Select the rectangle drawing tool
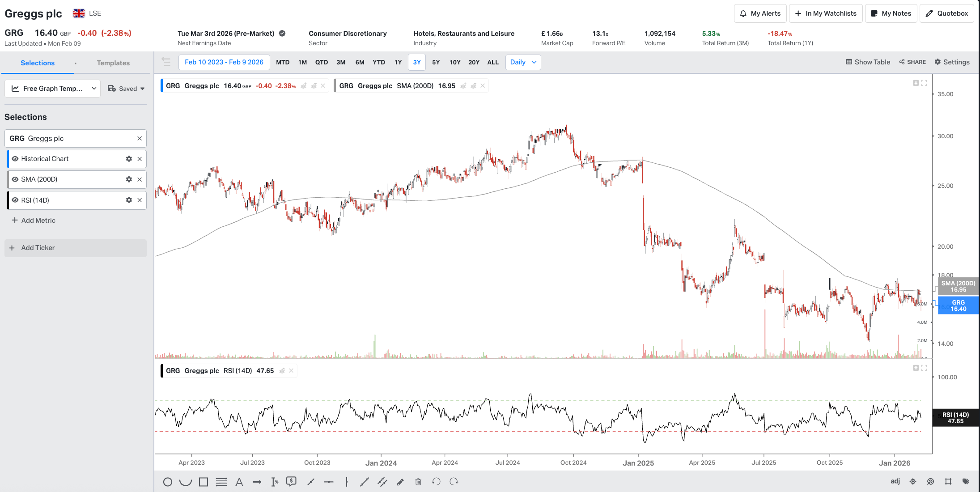 pyautogui.click(x=204, y=482)
